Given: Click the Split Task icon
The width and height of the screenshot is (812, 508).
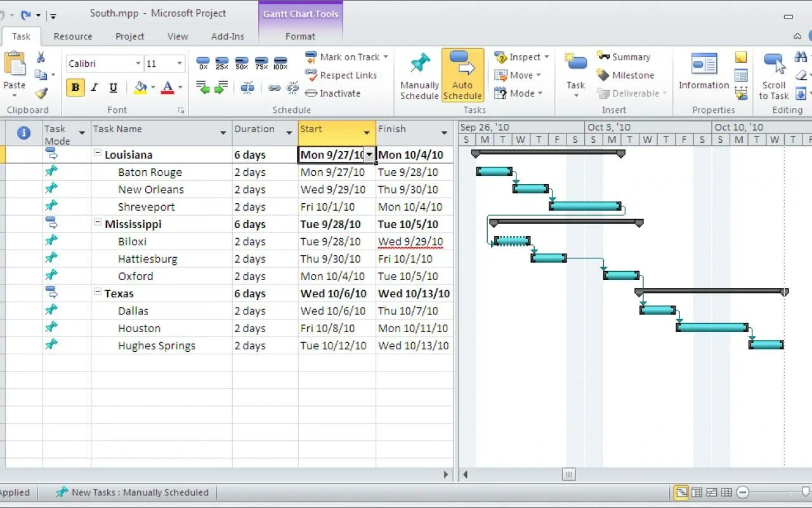Looking at the screenshot, I should [x=247, y=87].
